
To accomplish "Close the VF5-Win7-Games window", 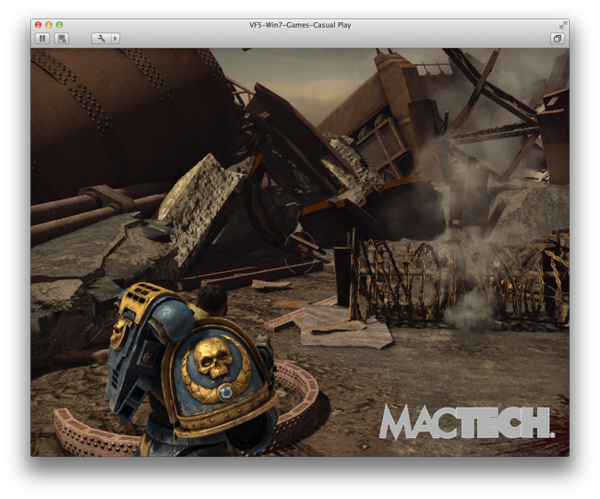I will 38,23.
